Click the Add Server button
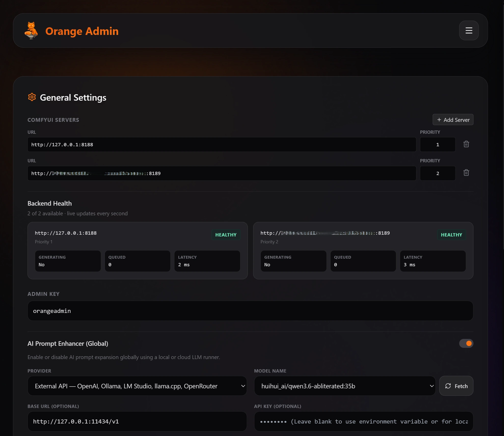The width and height of the screenshot is (504, 436). pyautogui.click(x=453, y=120)
